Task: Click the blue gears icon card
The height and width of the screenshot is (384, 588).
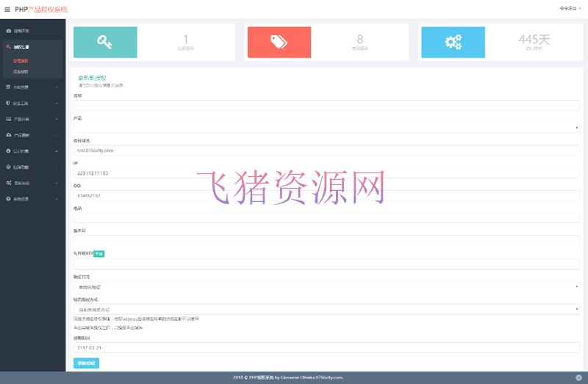Action: point(453,42)
